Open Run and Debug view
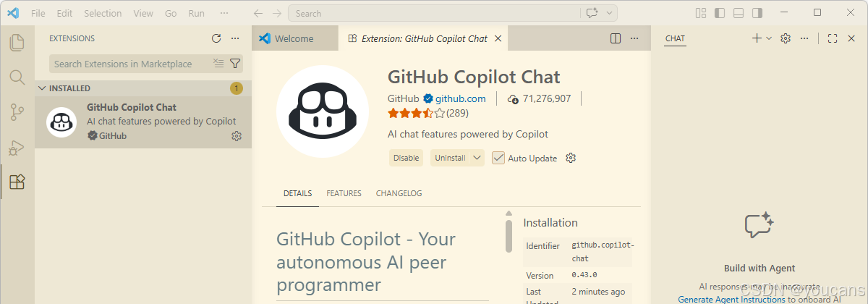Viewport: 868px width, 304px height. [17, 147]
